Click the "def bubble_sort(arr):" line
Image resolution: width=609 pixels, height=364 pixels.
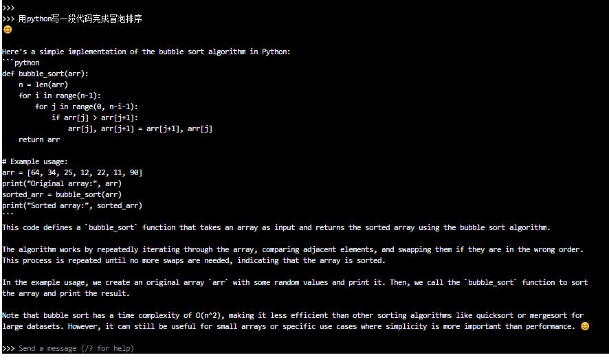(x=45, y=73)
